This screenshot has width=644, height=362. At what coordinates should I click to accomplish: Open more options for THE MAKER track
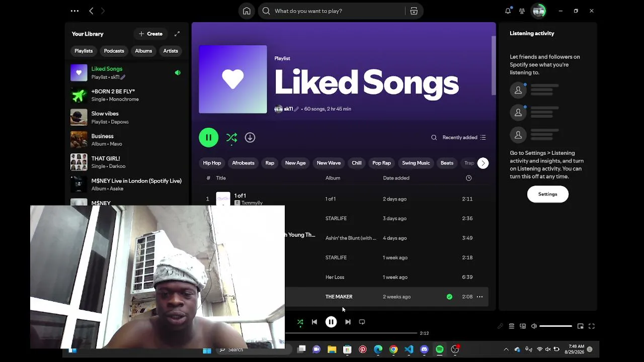tap(479, 297)
